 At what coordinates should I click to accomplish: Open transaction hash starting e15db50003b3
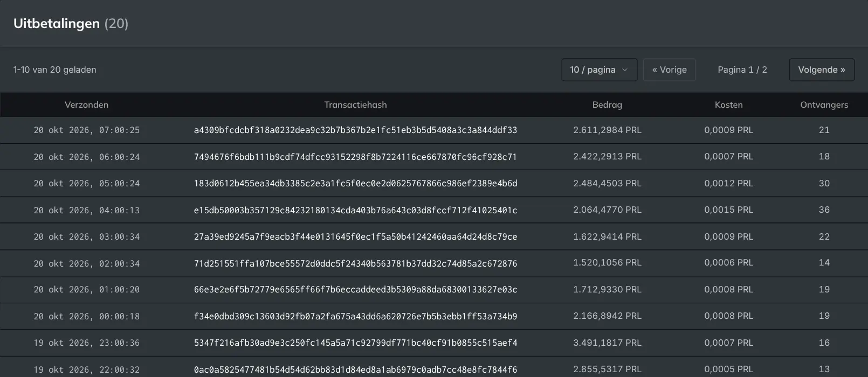355,210
